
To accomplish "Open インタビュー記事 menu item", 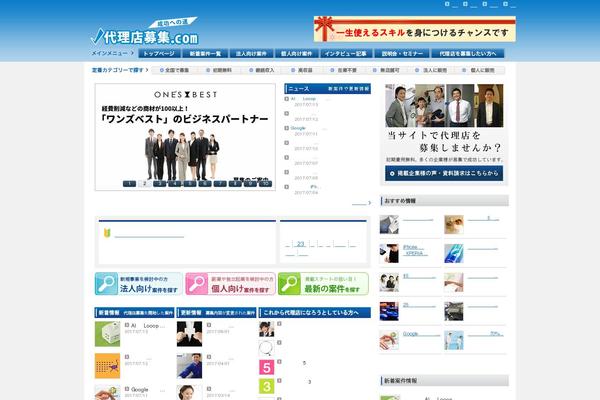I will pos(346,54).
